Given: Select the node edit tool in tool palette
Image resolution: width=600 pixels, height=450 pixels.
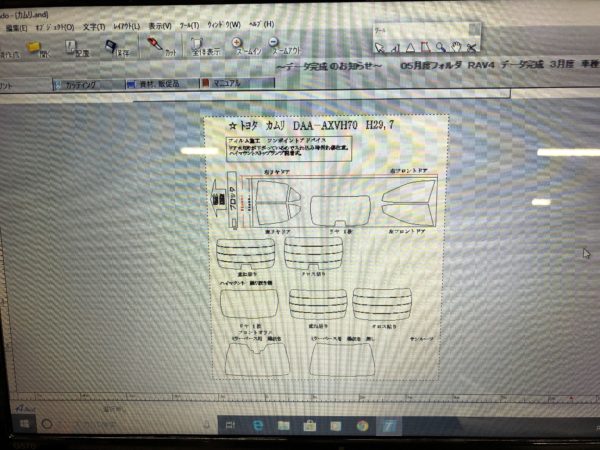Looking at the screenshot, I should (x=395, y=48).
